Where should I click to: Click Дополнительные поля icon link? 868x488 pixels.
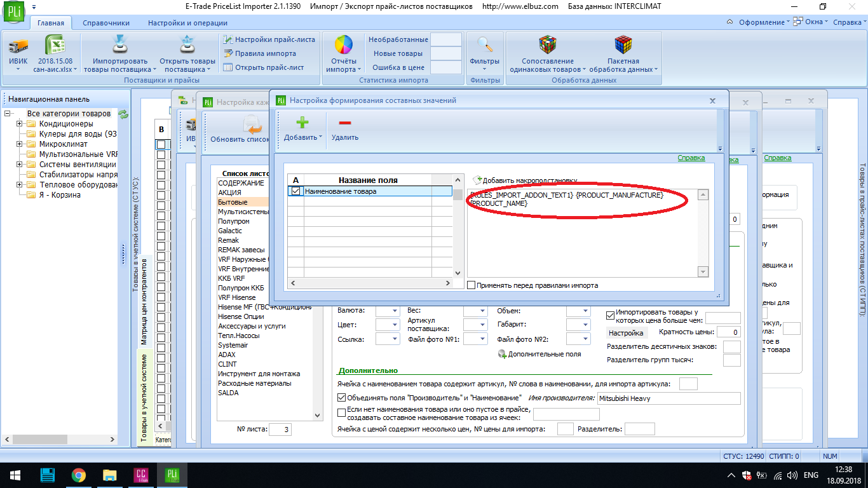539,354
